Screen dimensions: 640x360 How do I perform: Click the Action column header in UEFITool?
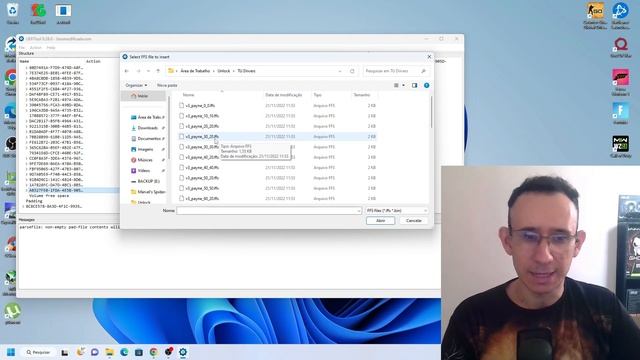[x=93, y=61]
